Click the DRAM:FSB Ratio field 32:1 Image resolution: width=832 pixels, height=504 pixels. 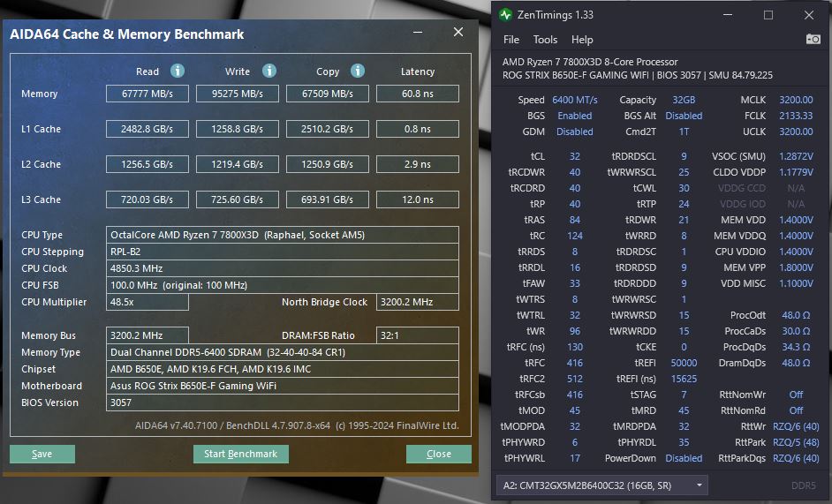[418, 335]
